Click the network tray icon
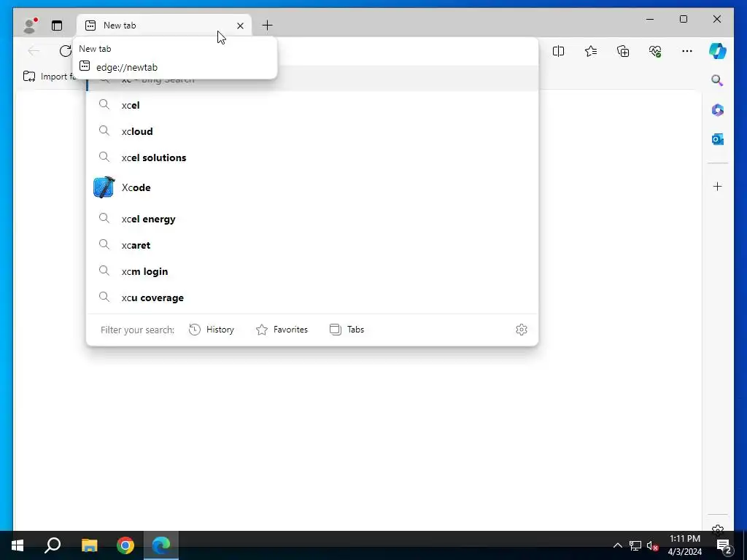 (635, 545)
